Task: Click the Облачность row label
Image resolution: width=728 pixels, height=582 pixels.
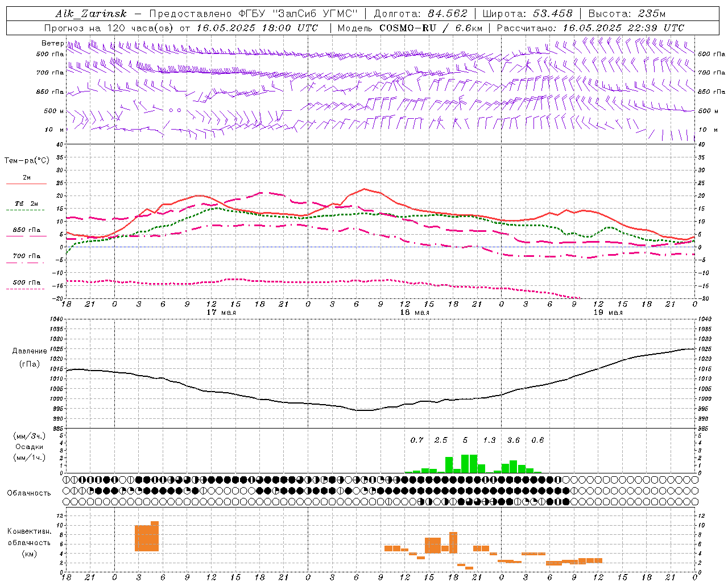Action: pos(29,493)
